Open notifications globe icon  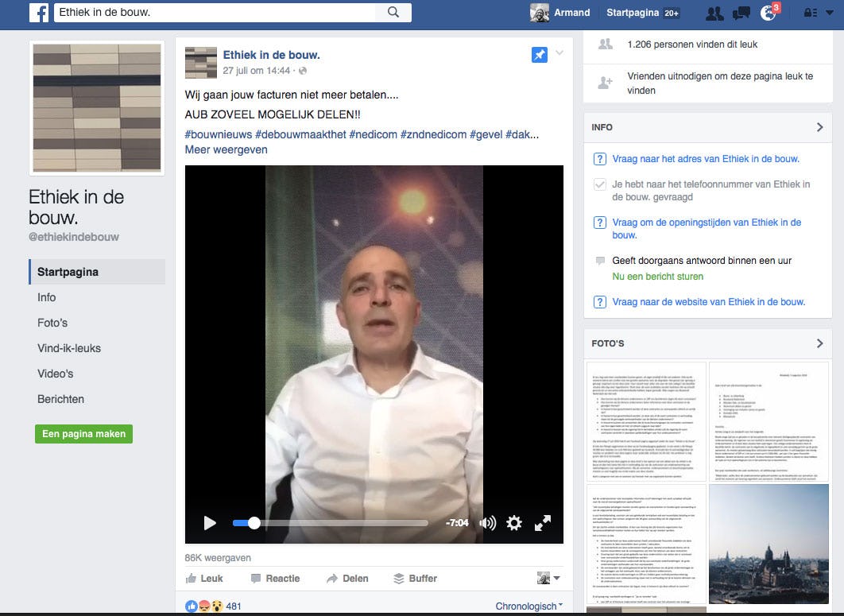(767, 13)
